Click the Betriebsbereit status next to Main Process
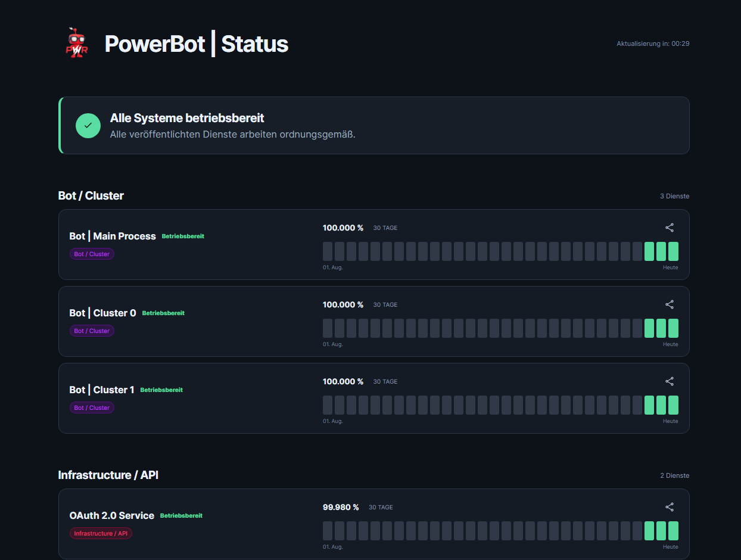The width and height of the screenshot is (741, 560). coord(183,237)
